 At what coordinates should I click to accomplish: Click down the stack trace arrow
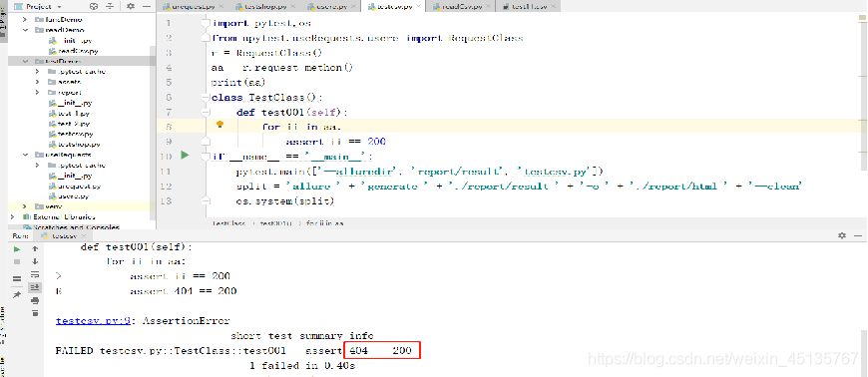[35, 261]
